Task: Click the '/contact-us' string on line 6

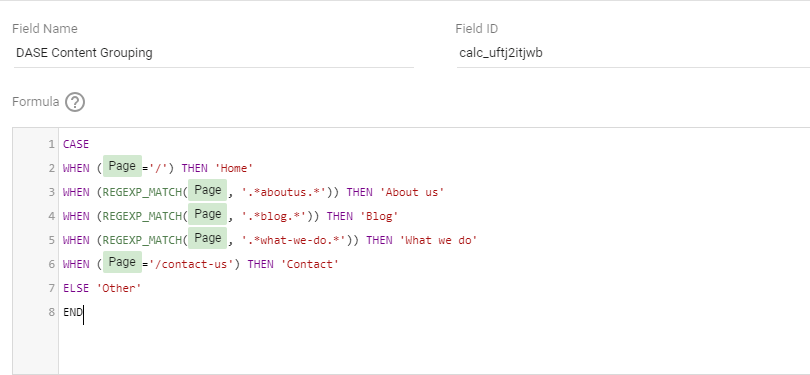Action: [191, 264]
